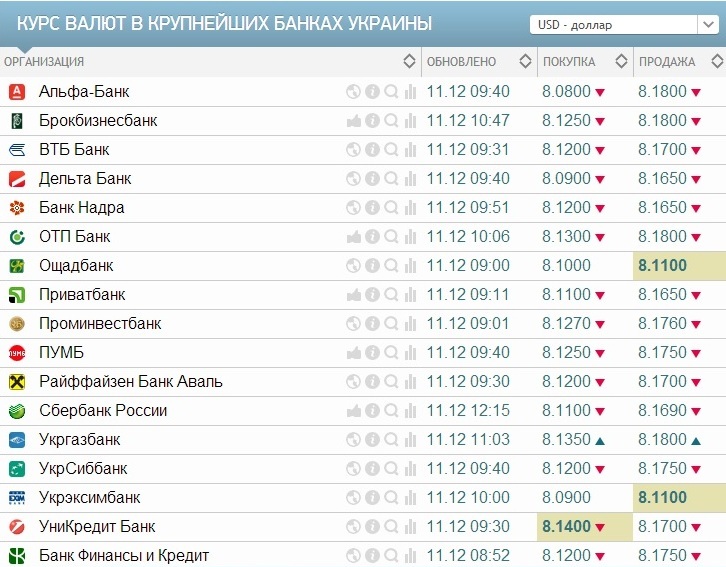
Task: Open the Дельта Банк link
Action: [x=85, y=179]
